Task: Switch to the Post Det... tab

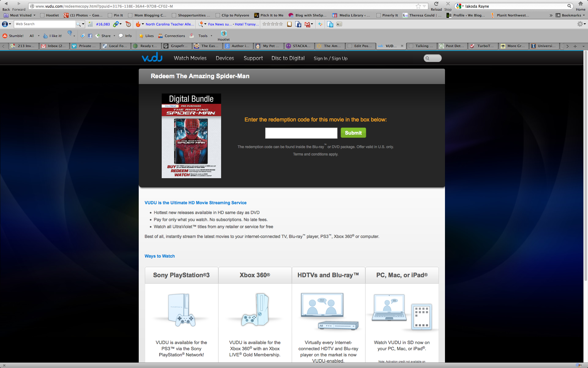Action: click(x=452, y=46)
